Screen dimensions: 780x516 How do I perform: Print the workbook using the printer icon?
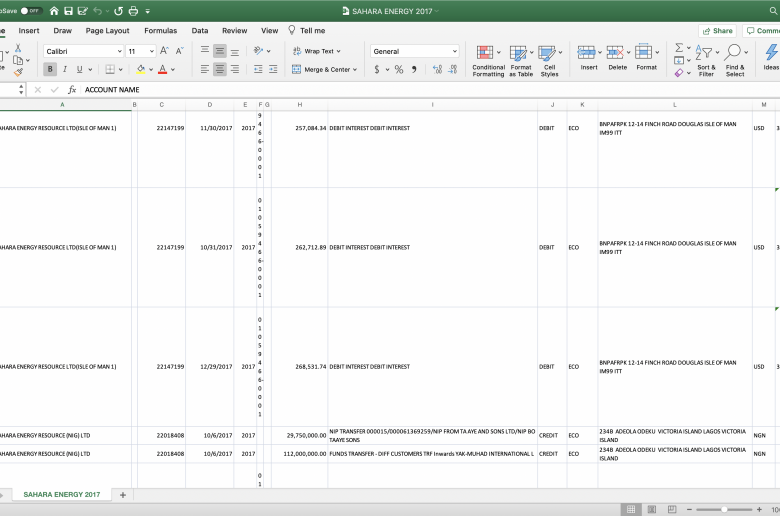pos(133,11)
